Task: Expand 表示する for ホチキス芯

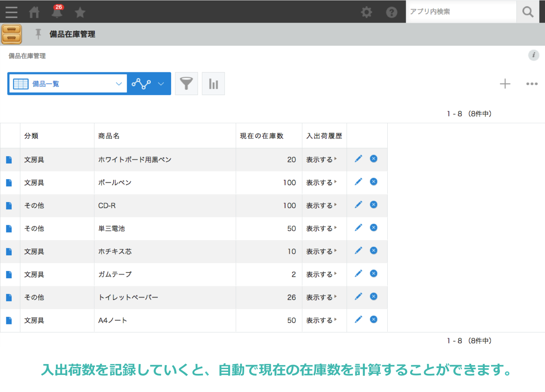Action: click(322, 251)
